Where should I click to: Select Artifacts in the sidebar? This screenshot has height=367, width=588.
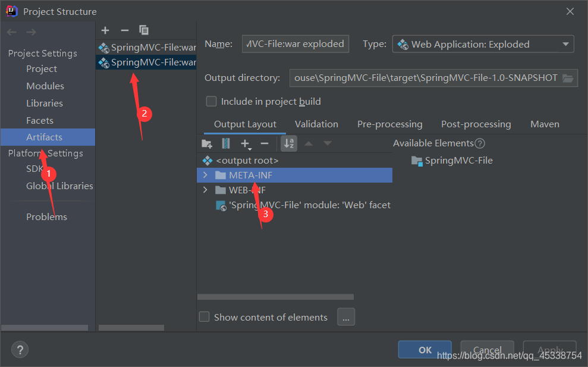point(48,137)
